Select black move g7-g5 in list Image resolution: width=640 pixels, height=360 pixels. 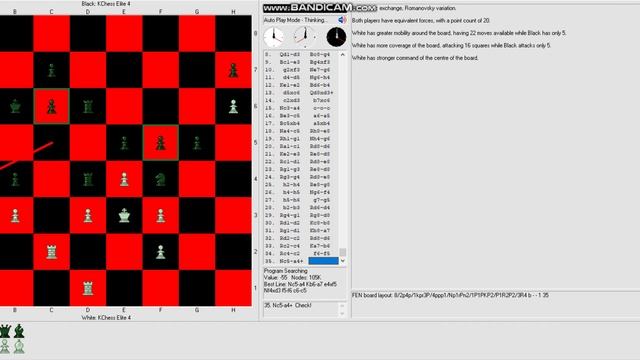coord(322,200)
